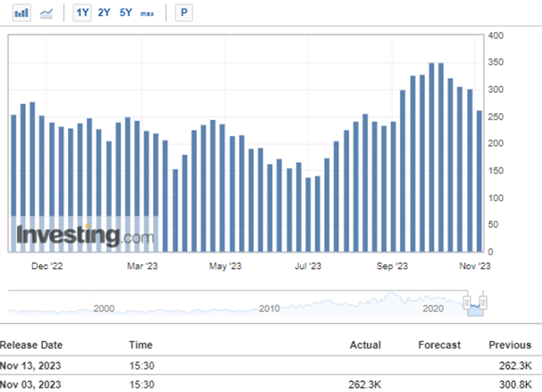
Task: Click the P button in toolbar
Action: point(184,13)
